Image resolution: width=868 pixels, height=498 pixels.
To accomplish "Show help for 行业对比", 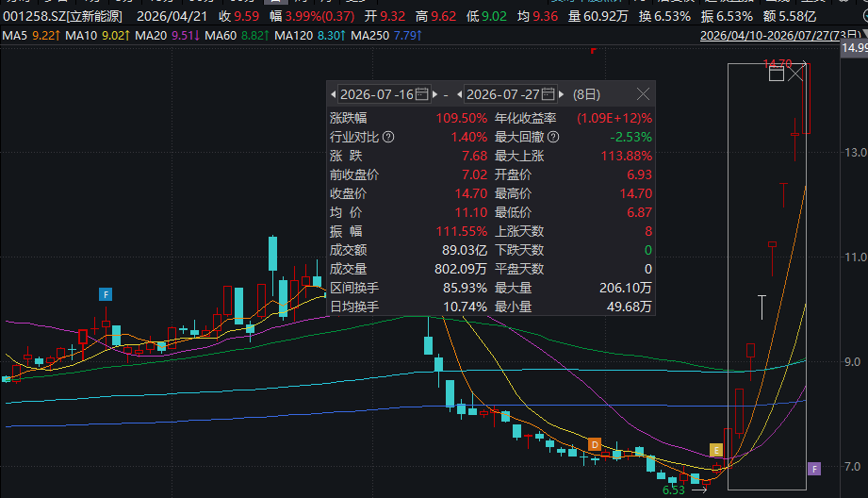I will [388, 137].
